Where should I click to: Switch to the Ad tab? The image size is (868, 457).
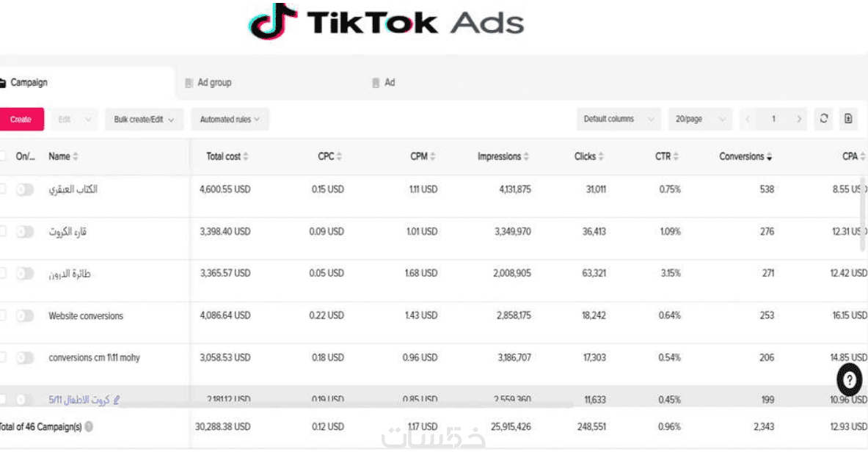389,83
